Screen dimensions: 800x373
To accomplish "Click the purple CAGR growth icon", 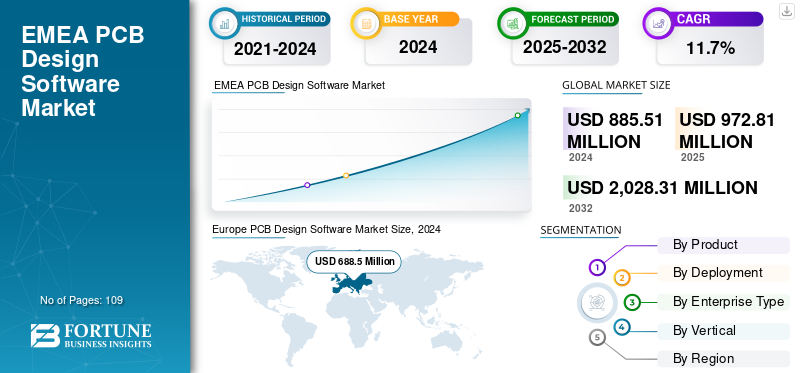I will point(658,22).
